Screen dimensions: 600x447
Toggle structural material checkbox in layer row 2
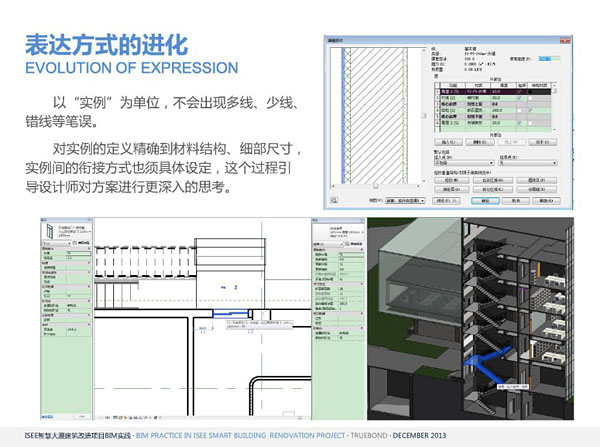pos(530,98)
